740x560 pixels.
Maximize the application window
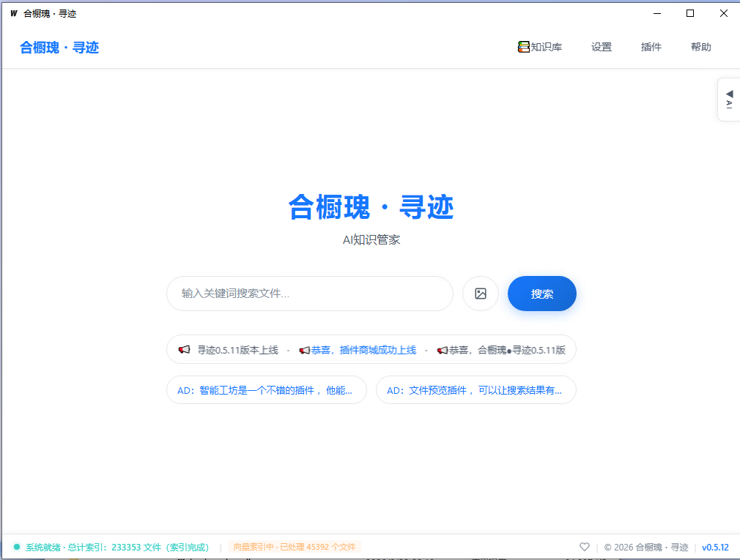pos(690,13)
